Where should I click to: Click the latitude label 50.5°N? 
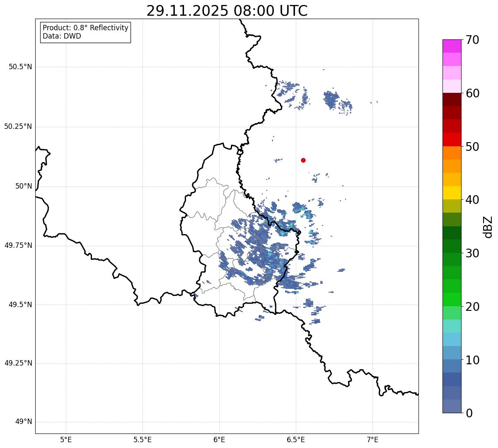20,67
